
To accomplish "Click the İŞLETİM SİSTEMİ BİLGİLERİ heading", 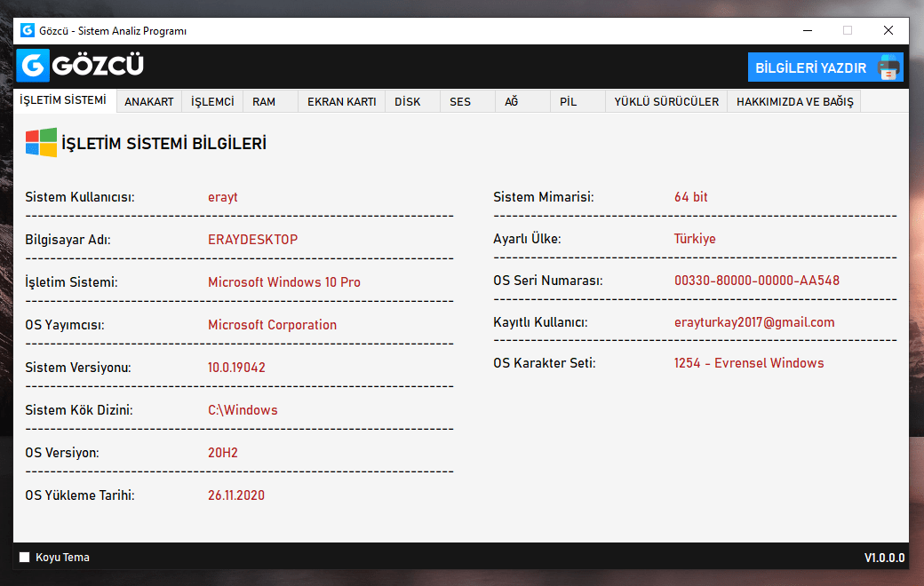I will [163, 144].
